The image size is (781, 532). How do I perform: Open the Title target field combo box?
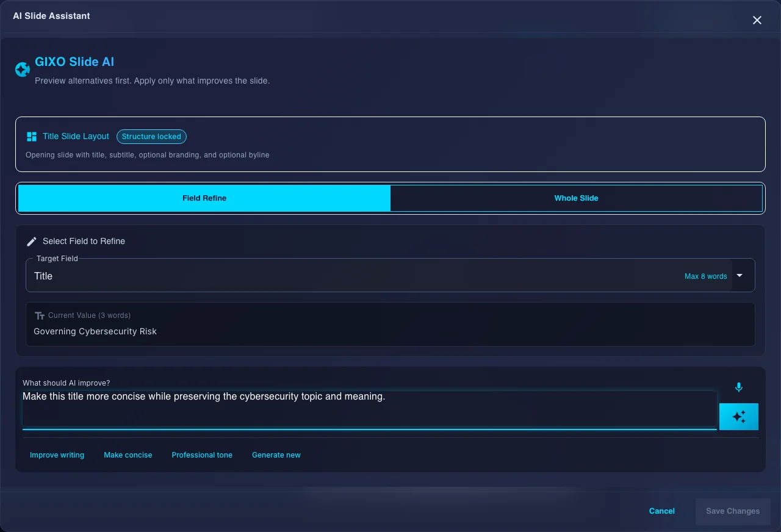390,276
